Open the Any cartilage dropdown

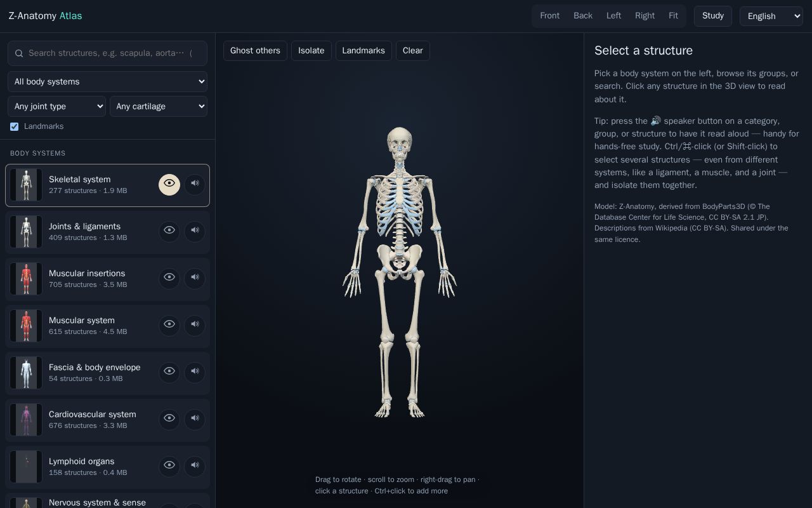159,106
